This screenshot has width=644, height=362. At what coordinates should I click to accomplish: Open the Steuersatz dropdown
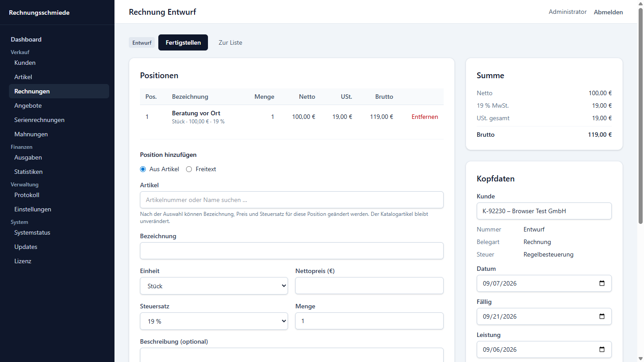[214, 321]
